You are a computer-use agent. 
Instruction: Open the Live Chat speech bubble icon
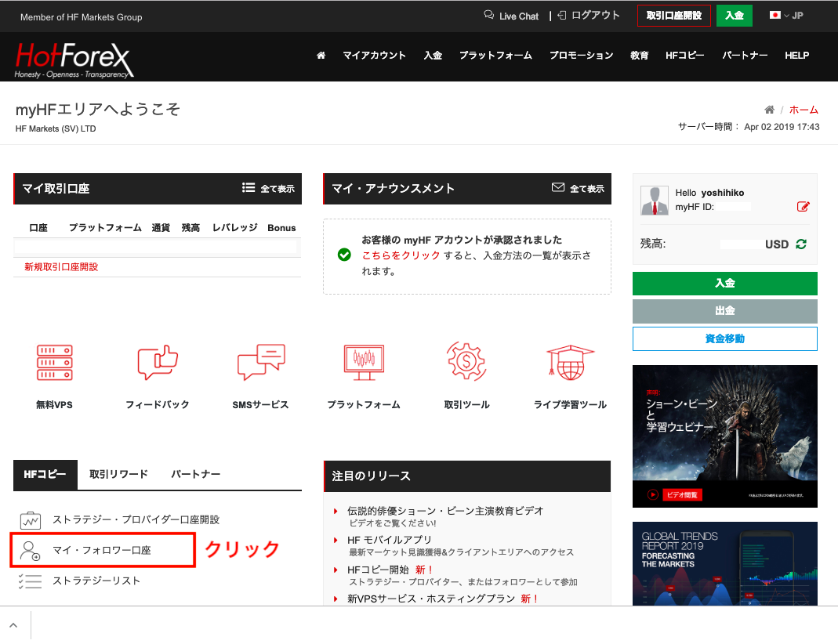pyautogui.click(x=489, y=15)
